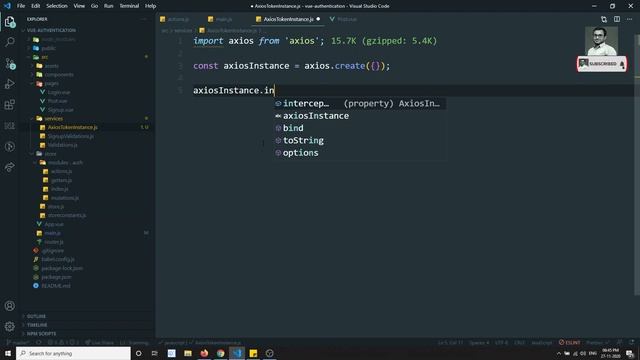Open package.json in explorer
Screen dimensions: 640x360
click(x=56, y=277)
